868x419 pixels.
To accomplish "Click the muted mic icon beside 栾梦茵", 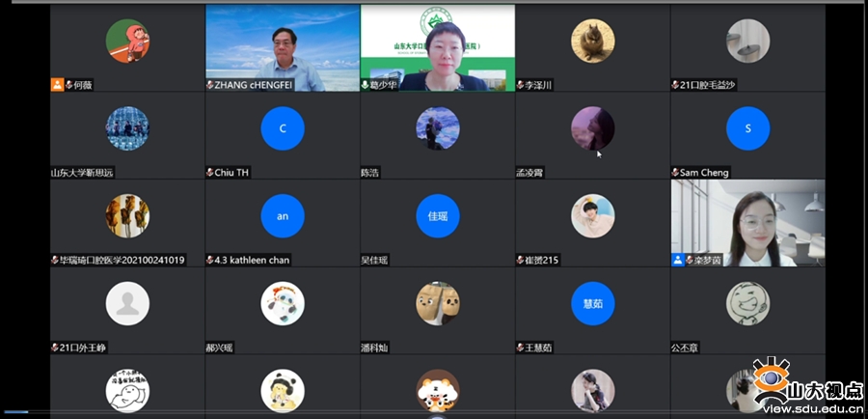I will click(690, 260).
